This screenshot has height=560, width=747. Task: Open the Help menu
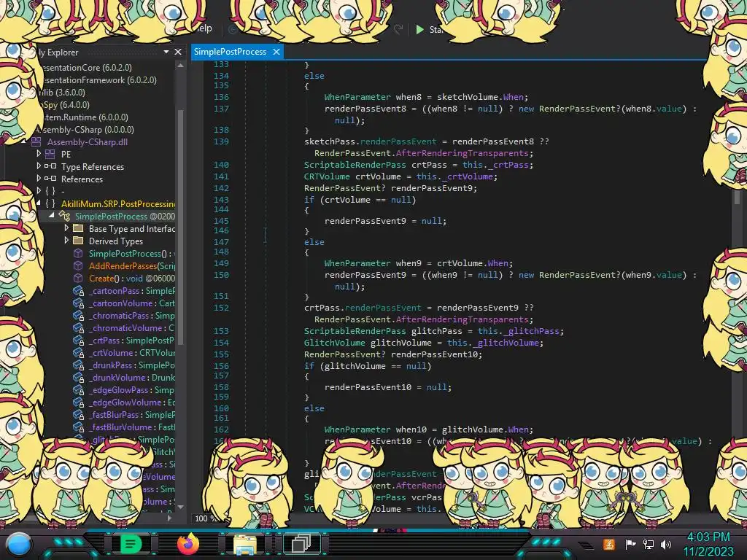pyautogui.click(x=204, y=28)
